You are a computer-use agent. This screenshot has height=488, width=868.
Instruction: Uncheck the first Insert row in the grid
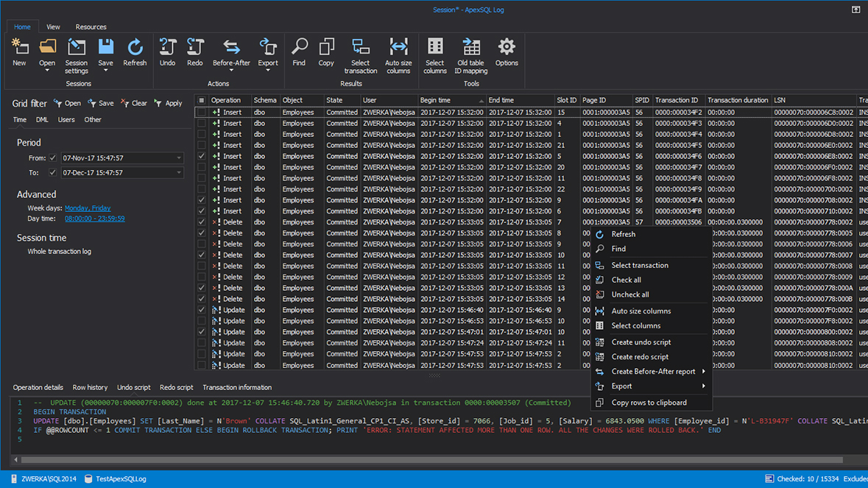point(202,113)
